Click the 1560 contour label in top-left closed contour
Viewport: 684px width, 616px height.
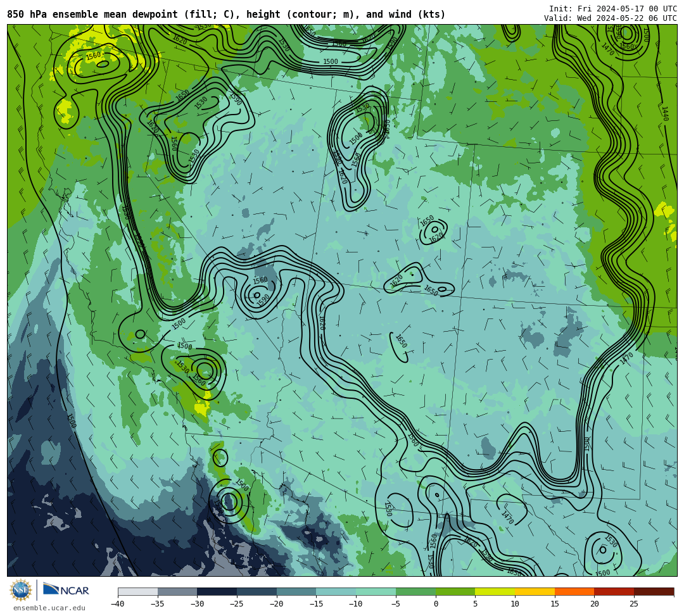[x=93, y=56]
